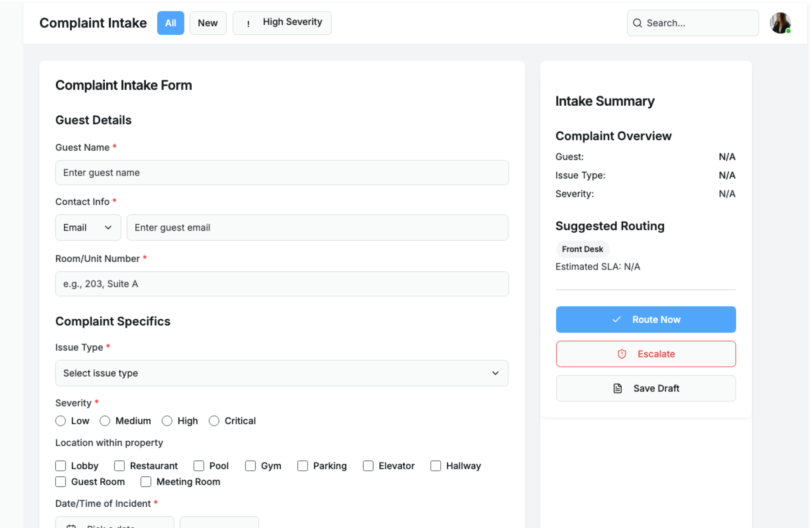The height and width of the screenshot is (528, 812).
Task: Switch to the New filter tab
Action: [x=208, y=23]
